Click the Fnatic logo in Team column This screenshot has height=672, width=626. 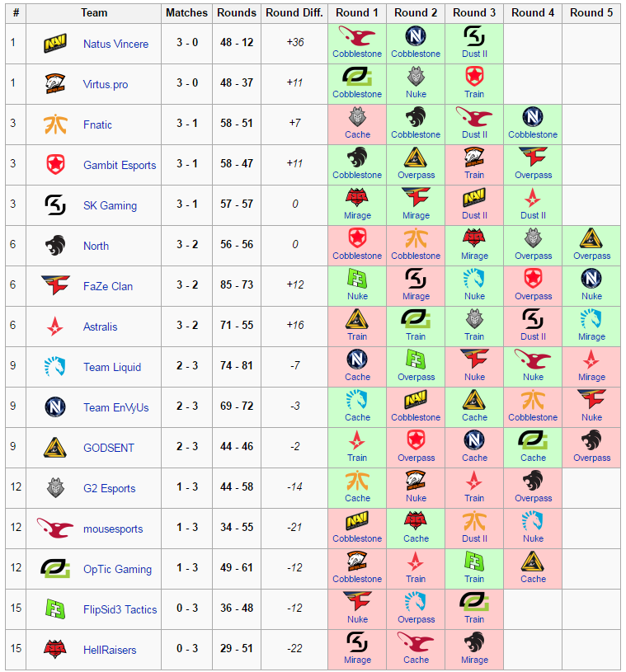pyautogui.click(x=55, y=125)
